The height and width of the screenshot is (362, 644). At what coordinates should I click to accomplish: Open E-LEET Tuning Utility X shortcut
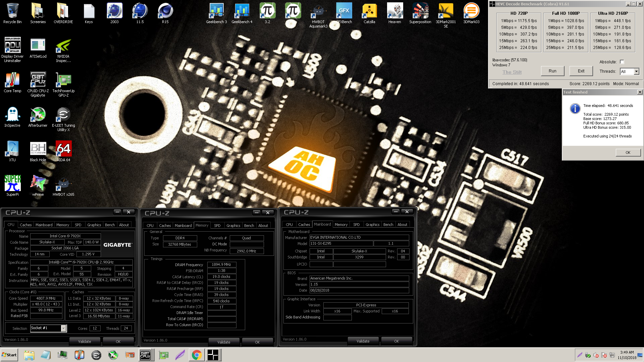point(63,119)
